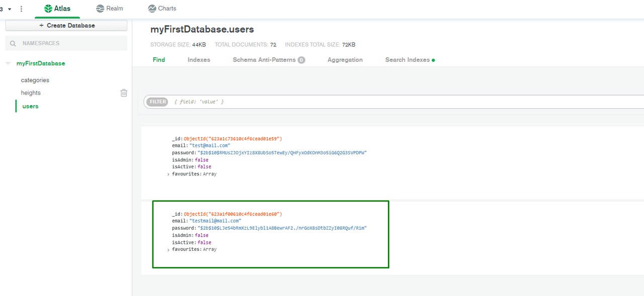Click the Atlas leaf icon
Image resolution: width=644 pixels, height=296 pixels.
click(x=48, y=9)
